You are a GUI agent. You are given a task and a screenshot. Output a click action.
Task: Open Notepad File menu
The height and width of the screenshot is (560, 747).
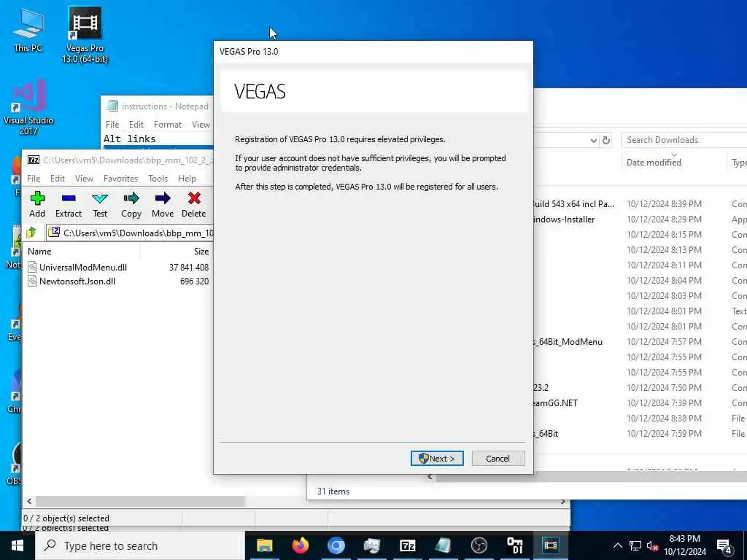pyautogui.click(x=112, y=124)
